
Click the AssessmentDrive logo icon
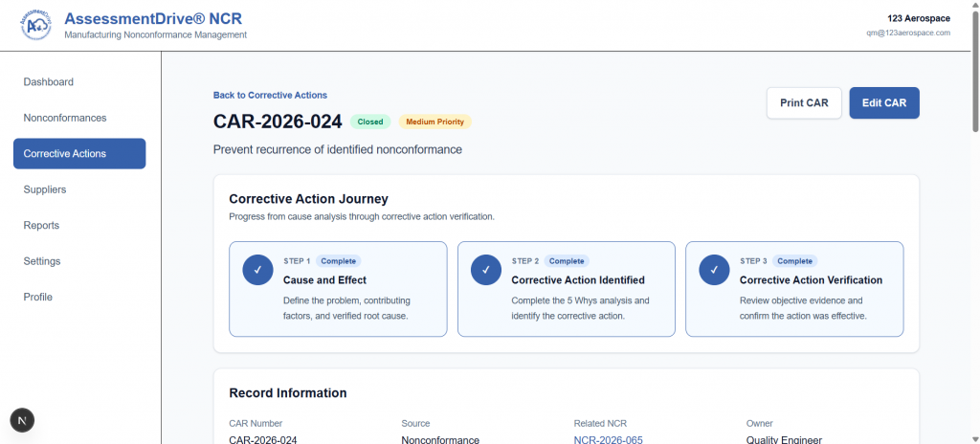tap(38, 26)
